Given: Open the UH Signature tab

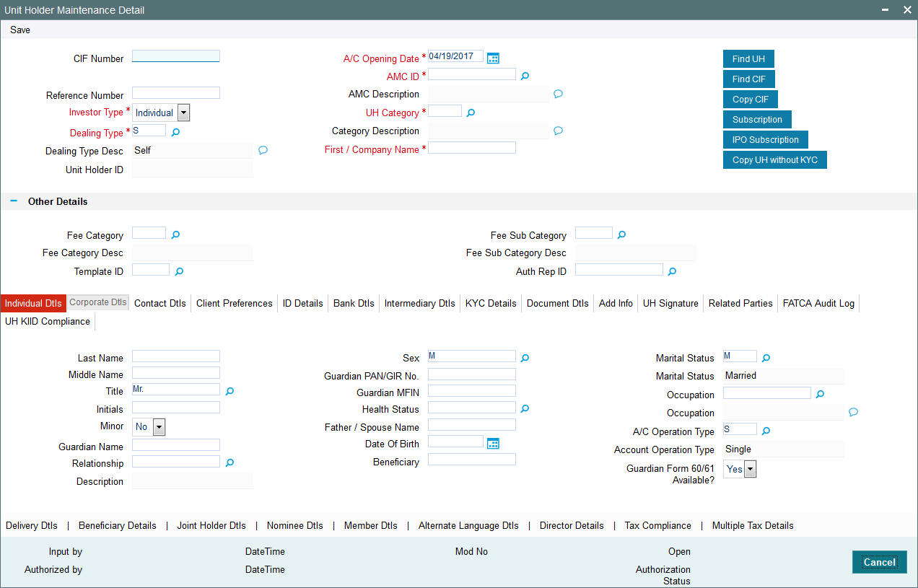Looking at the screenshot, I should (x=670, y=303).
